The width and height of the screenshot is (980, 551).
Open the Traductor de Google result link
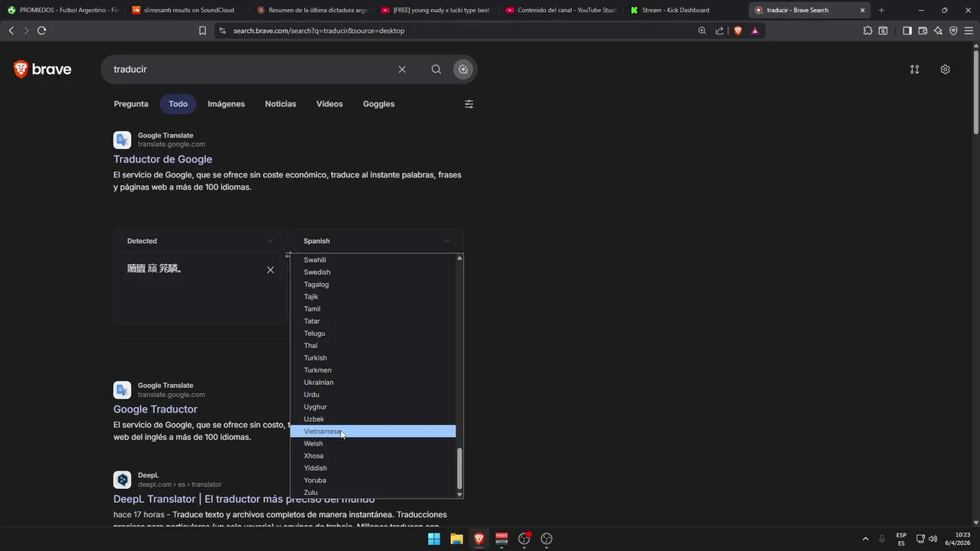(163, 159)
